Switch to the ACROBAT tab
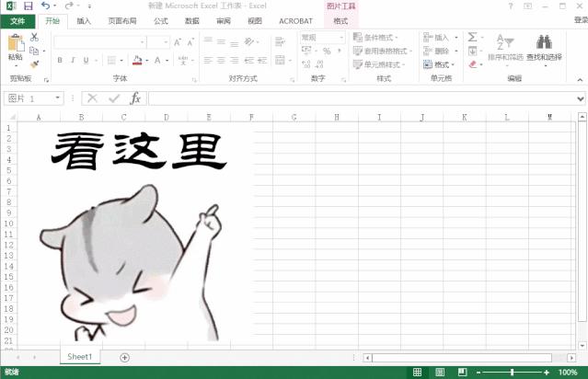This screenshot has width=588, height=379. coord(296,21)
